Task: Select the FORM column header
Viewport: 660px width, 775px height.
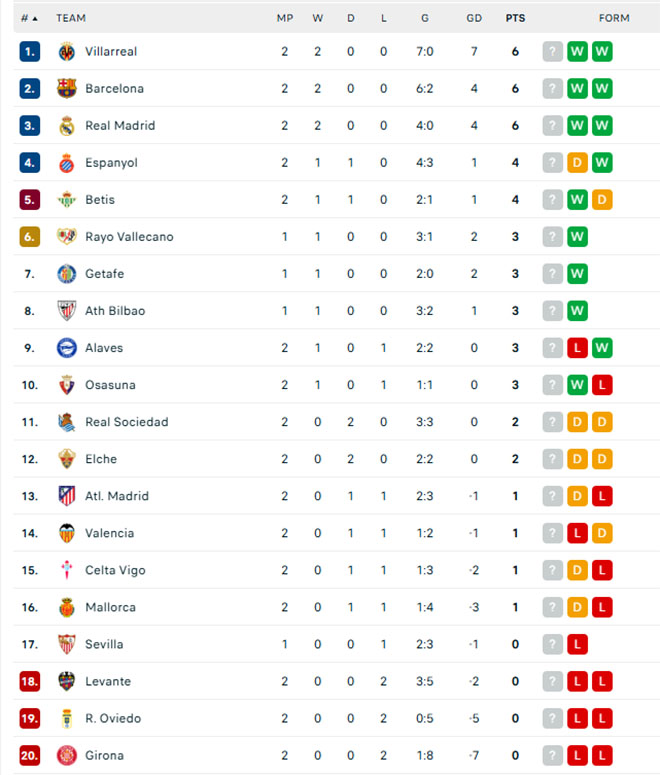Action: tap(614, 18)
